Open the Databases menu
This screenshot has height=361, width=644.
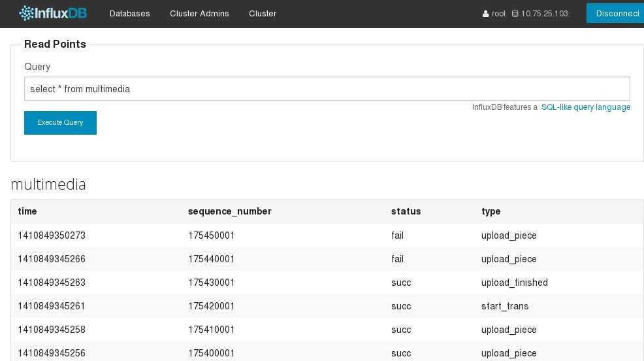click(130, 14)
